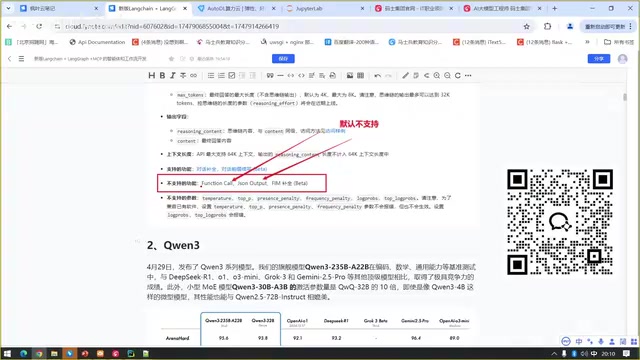Expand the browser tab search dropdown
The image size is (640, 360).
8,8
